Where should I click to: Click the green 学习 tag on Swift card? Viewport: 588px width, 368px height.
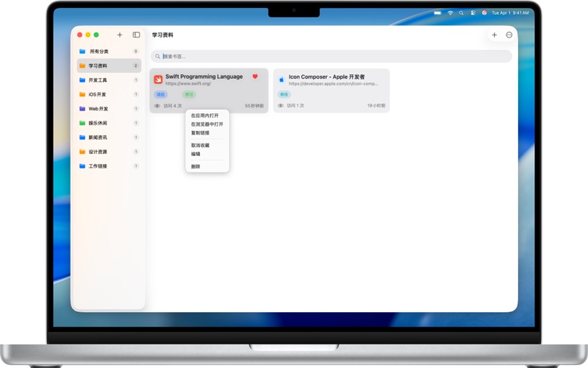pyautogui.click(x=189, y=95)
